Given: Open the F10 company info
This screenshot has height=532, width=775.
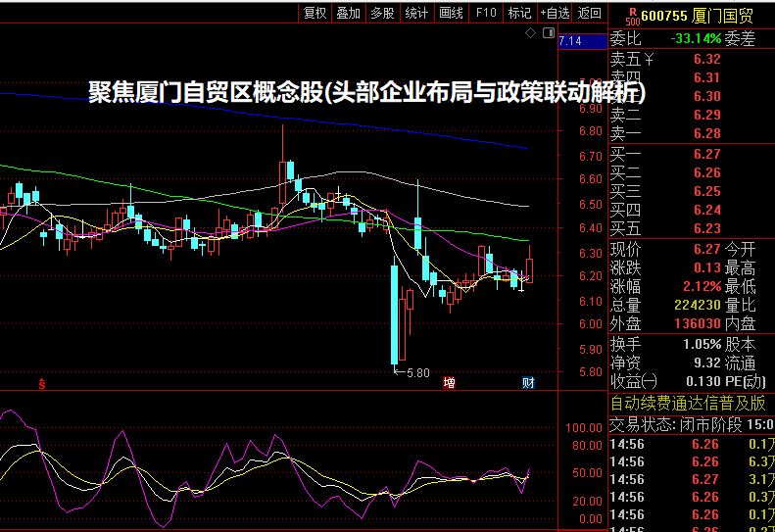Looking at the screenshot, I should pos(485,14).
